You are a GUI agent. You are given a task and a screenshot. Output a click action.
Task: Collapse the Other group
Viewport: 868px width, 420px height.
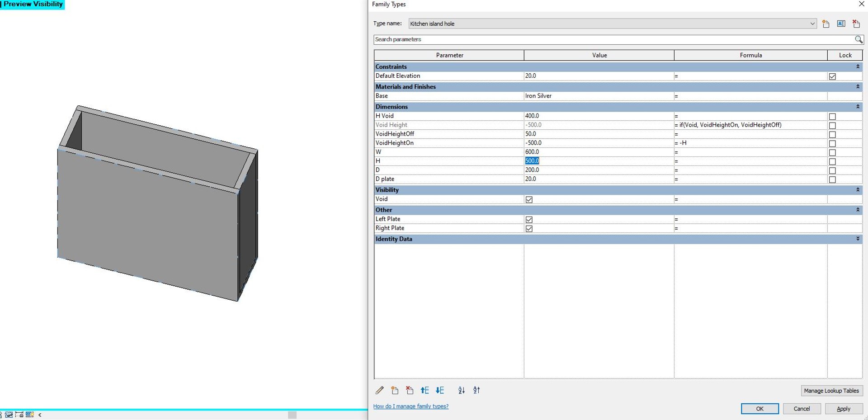pos(858,210)
